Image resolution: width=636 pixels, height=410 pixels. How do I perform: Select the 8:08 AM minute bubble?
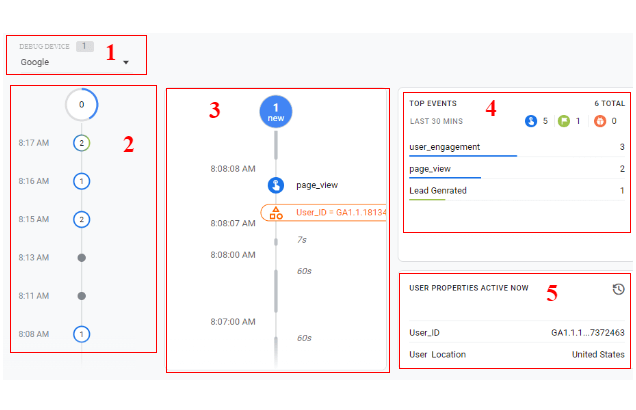(x=82, y=334)
